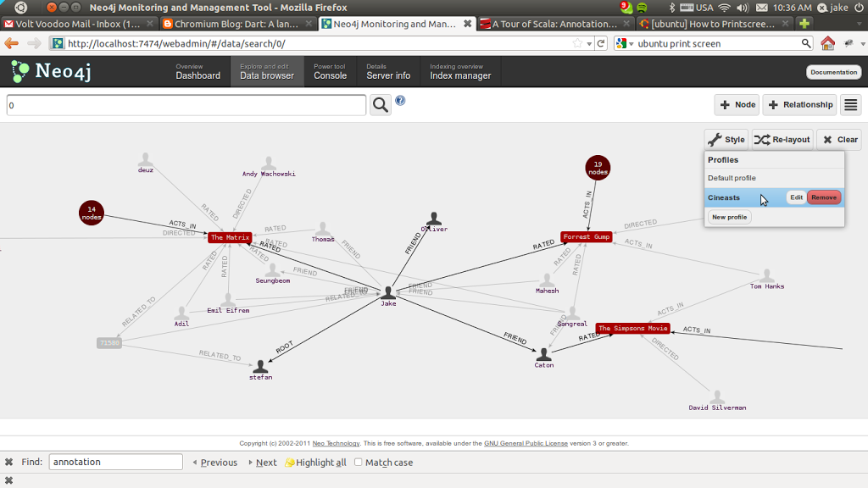Open the Index manager tab
Viewport: 868px width, 488px height.
[x=460, y=71]
